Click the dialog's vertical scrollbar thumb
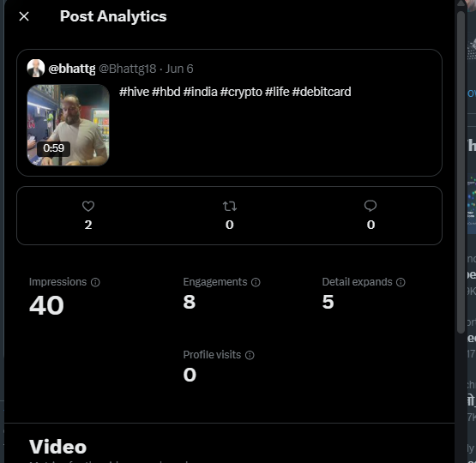Screen dimensions: 476x463 coord(461,172)
